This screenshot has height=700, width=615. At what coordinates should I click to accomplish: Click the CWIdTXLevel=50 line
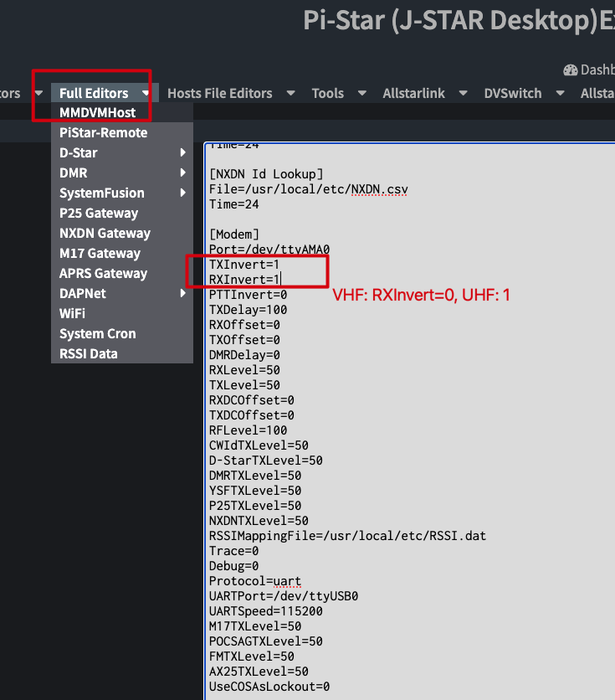tap(259, 445)
